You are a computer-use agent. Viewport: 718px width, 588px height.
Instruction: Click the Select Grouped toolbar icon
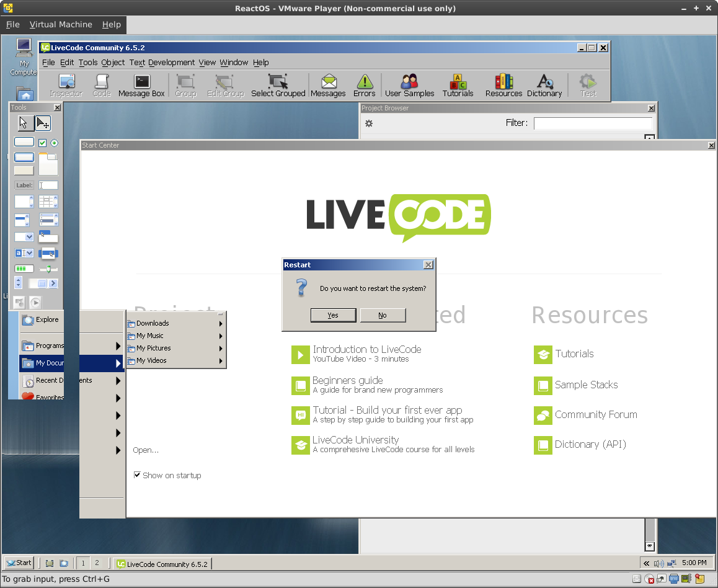coord(278,86)
